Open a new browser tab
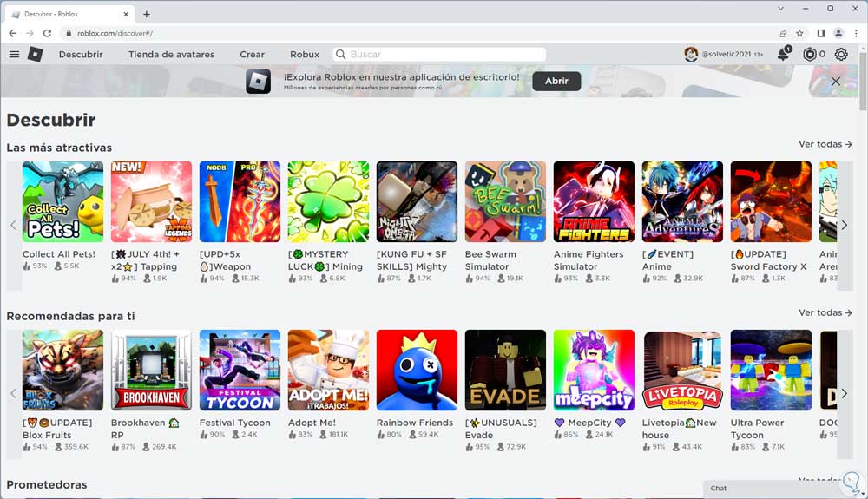868x499 pixels. pyautogui.click(x=146, y=14)
